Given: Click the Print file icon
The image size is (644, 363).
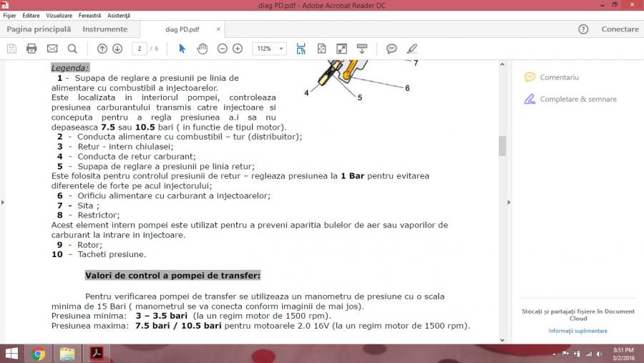Looking at the screenshot, I should click(31, 49).
